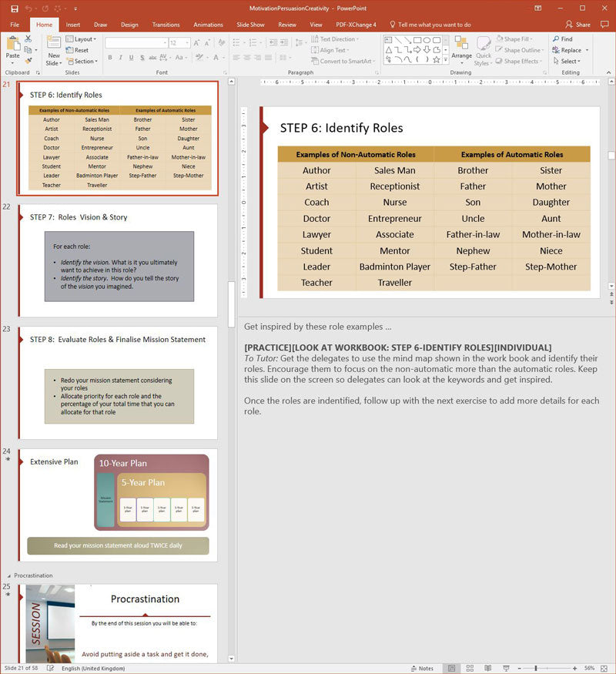Toggle Italic formatting

[121, 57]
